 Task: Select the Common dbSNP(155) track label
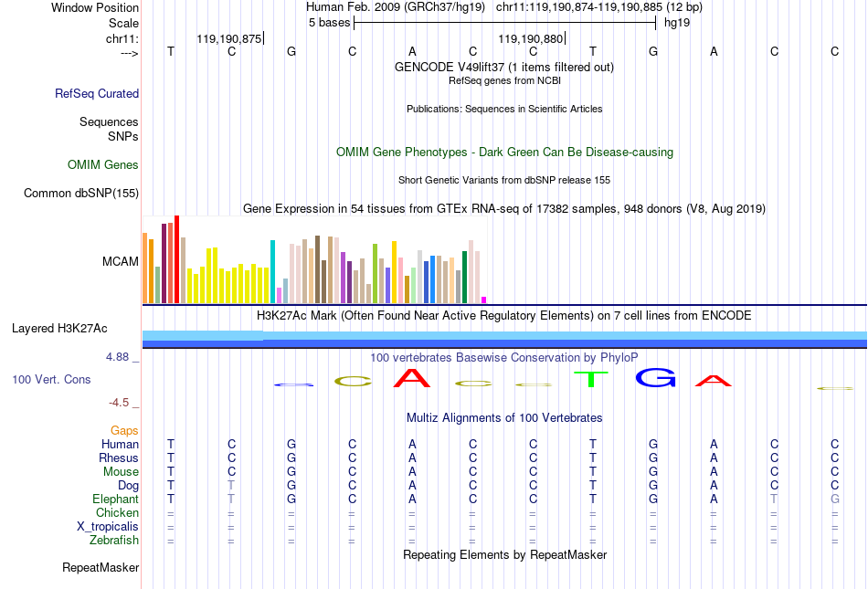(81, 193)
